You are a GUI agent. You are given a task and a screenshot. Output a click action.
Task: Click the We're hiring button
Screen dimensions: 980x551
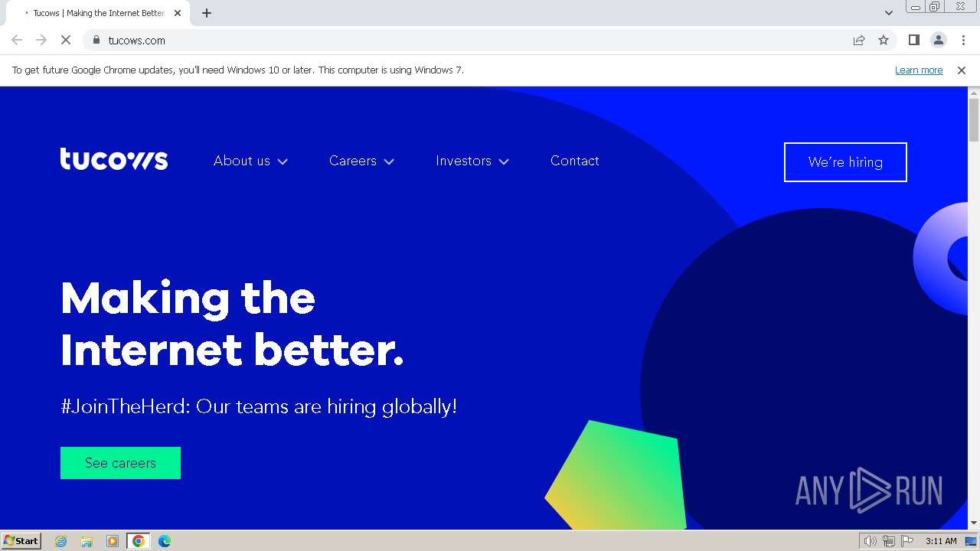(845, 162)
